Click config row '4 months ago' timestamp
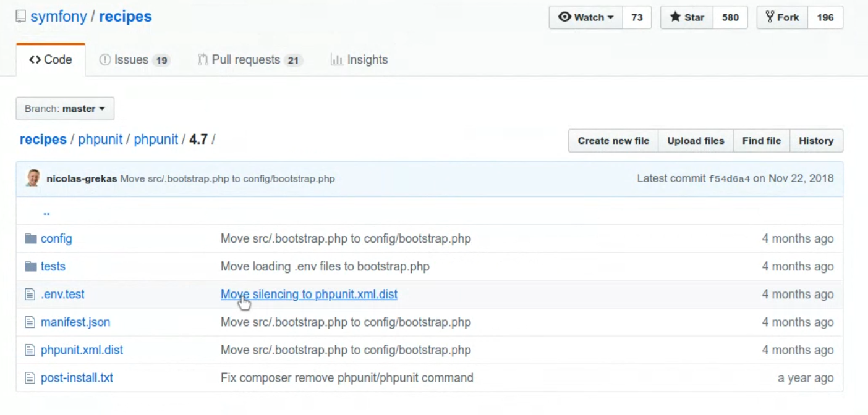Screen dimensions: 868x415 [798, 238]
